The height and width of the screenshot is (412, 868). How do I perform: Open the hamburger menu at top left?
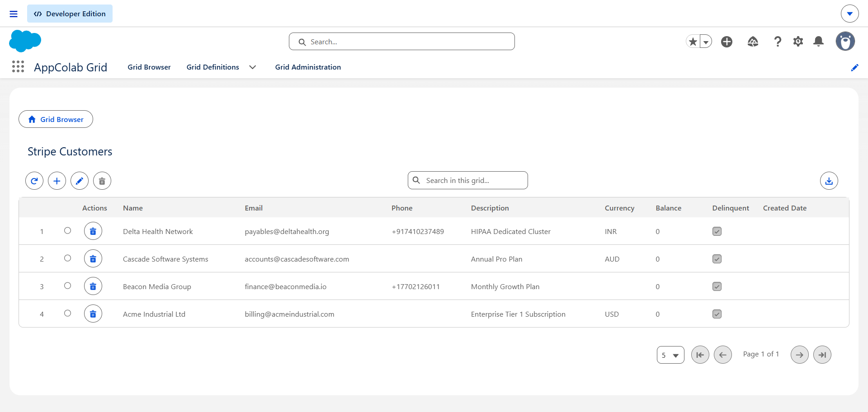(x=14, y=14)
